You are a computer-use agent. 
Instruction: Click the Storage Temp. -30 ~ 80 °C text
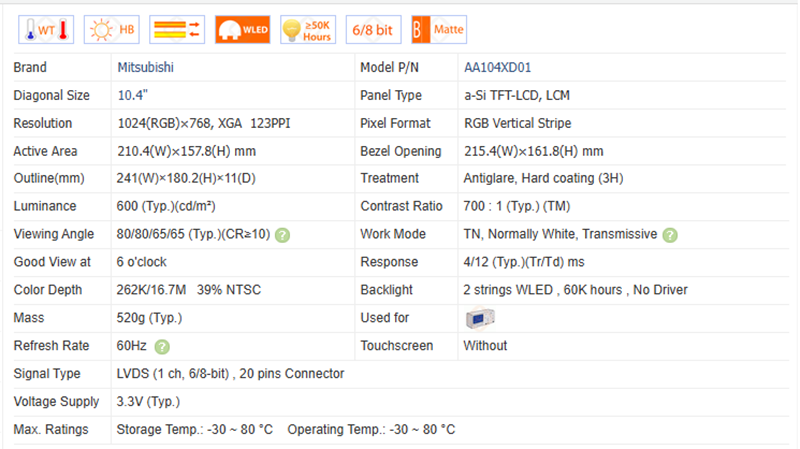(194, 430)
